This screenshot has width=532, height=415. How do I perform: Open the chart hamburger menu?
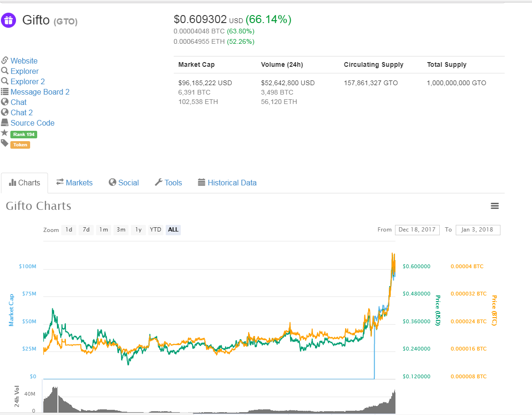pyautogui.click(x=495, y=206)
